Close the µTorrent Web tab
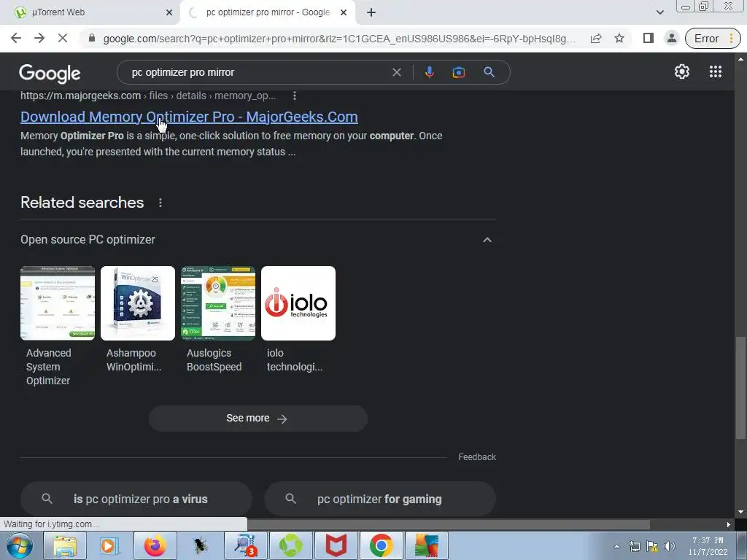 coord(169,12)
